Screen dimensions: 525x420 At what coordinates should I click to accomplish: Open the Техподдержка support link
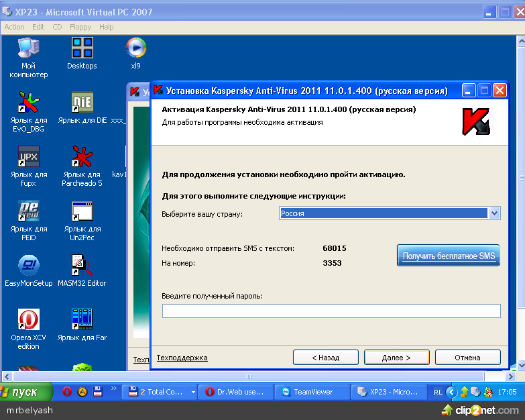[x=182, y=358]
